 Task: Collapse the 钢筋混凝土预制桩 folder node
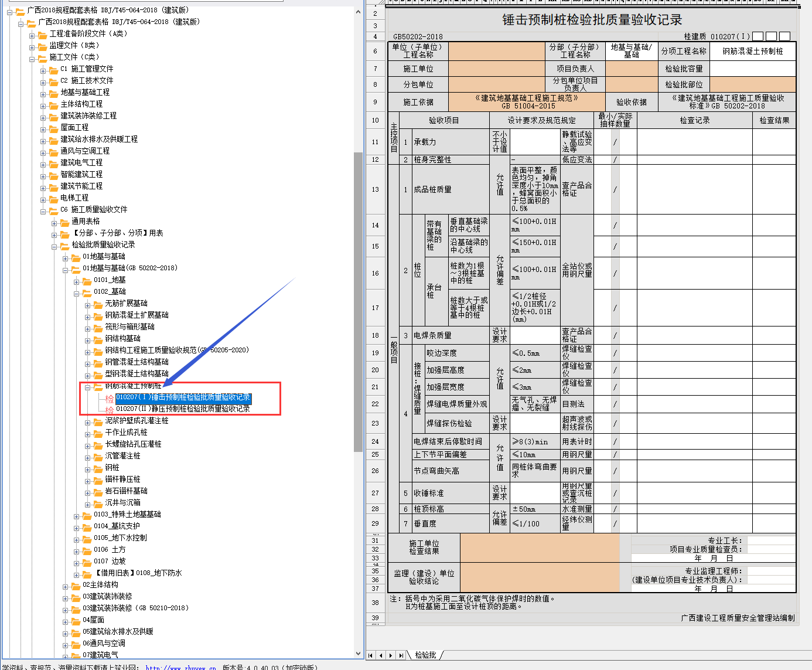click(88, 387)
